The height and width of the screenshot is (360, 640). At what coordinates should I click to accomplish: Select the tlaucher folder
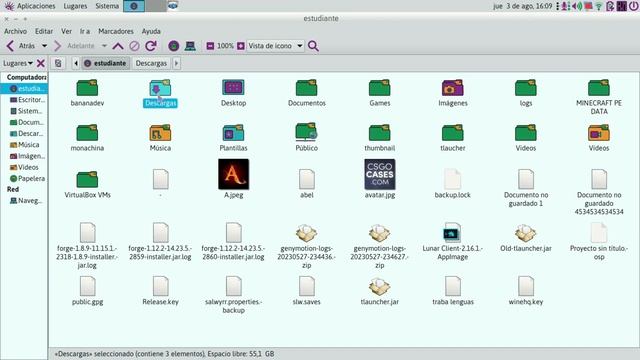(453, 138)
